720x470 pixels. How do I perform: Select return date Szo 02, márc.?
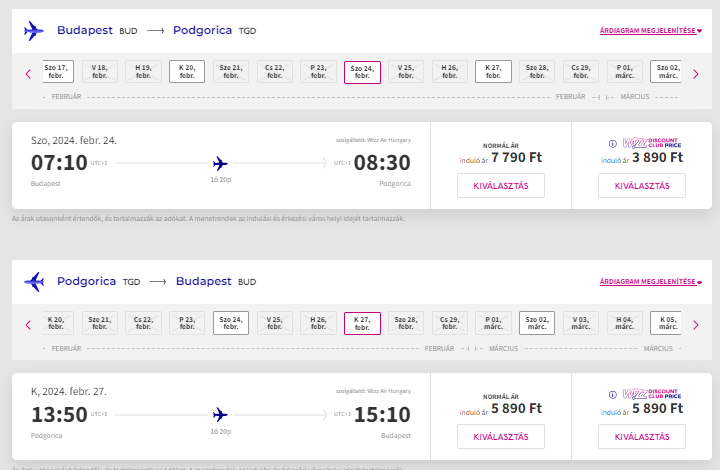pos(537,323)
